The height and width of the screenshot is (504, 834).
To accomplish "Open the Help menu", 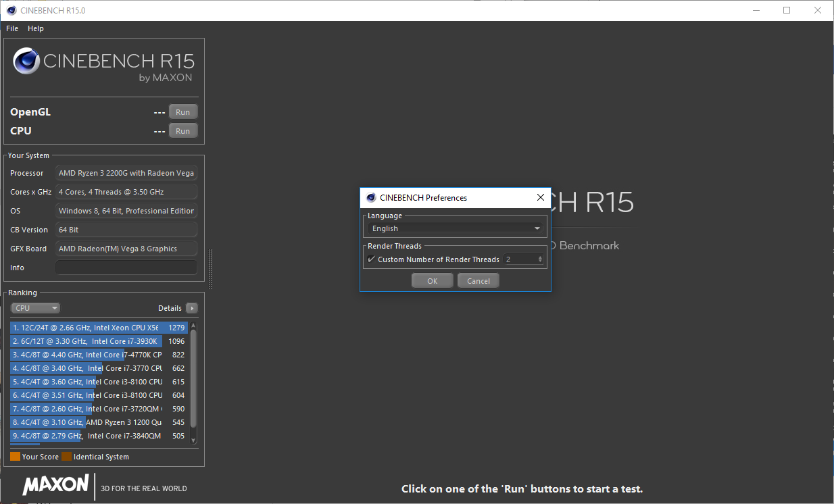I will (36, 28).
